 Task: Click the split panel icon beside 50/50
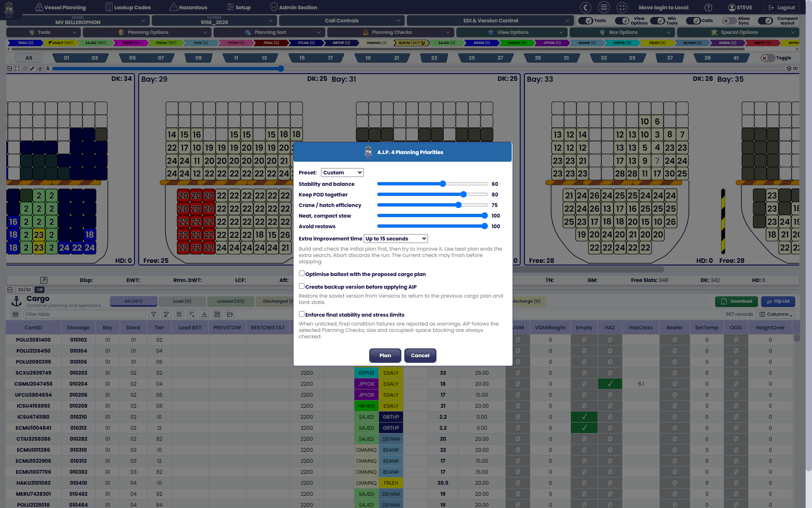click(x=10, y=290)
